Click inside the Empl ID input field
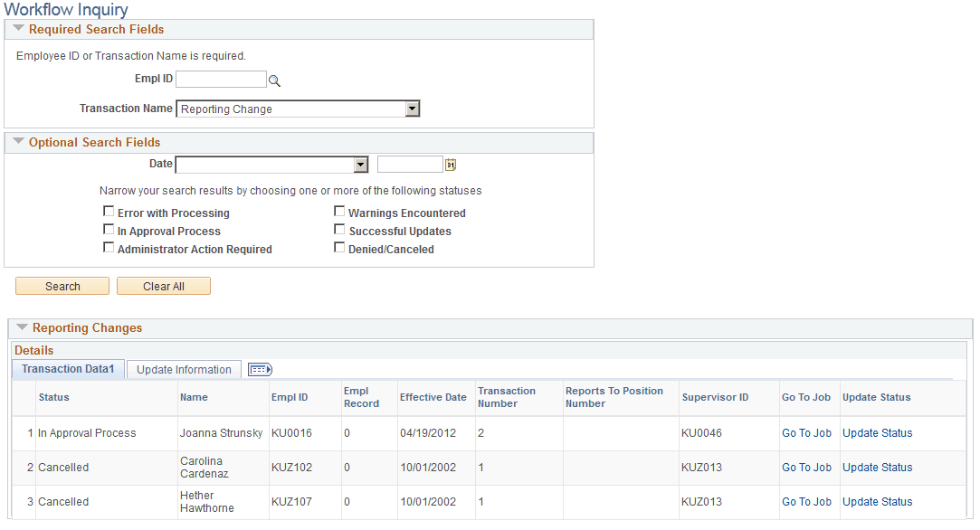This screenshot has height=530, width=980. pyautogui.click(x=221, y=79)
